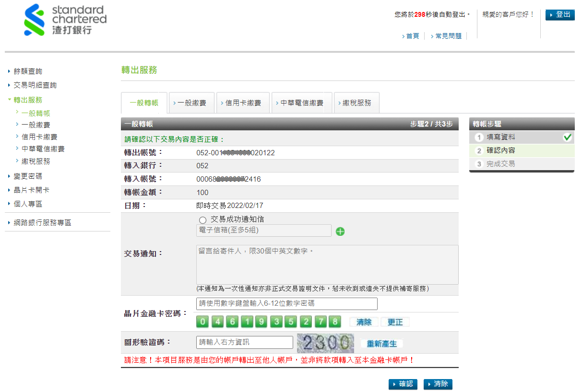
Task: Click the transfer amount value 100
Action: [x=202, y=192]
